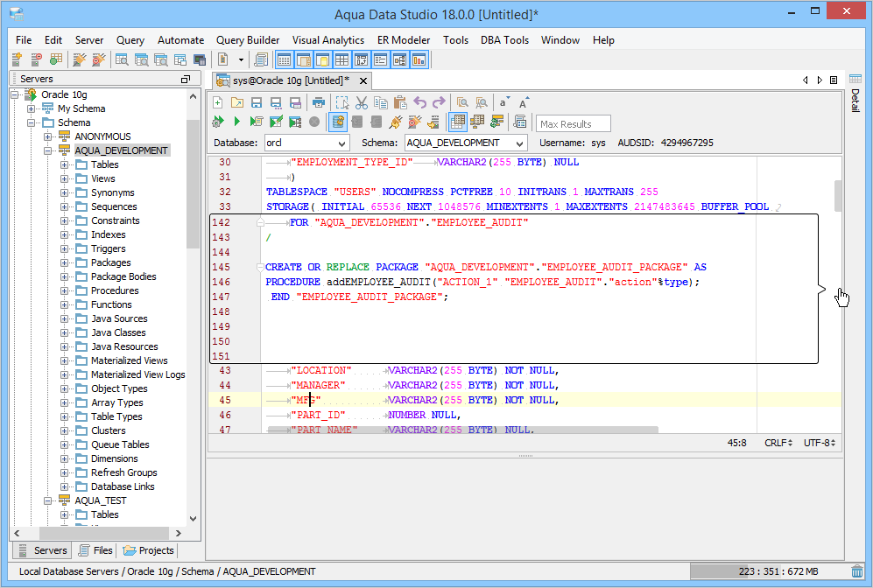Convert selection to lowercase
873x588 pixels.
click(x=503, y=102)
